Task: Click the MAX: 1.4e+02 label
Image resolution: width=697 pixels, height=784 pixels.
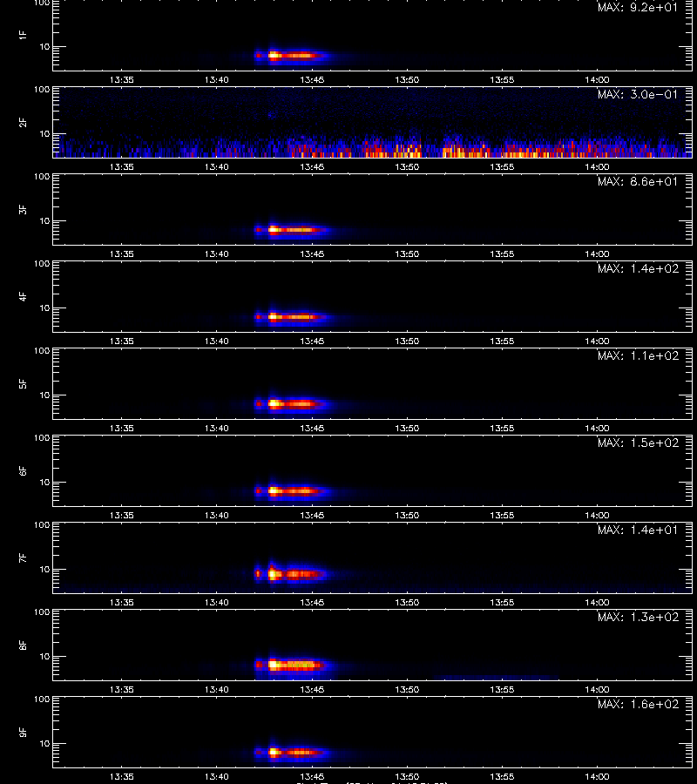Action: (638, 268)
